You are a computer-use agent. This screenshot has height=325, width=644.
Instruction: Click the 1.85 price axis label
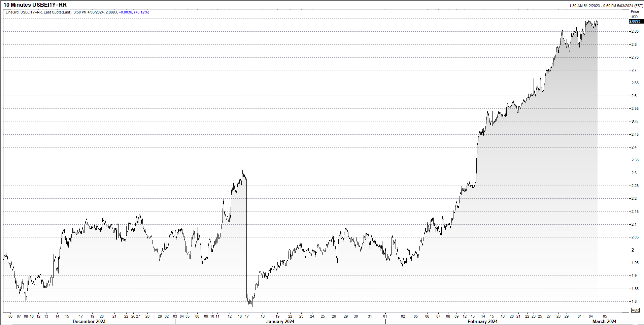(x=635, y=289)
